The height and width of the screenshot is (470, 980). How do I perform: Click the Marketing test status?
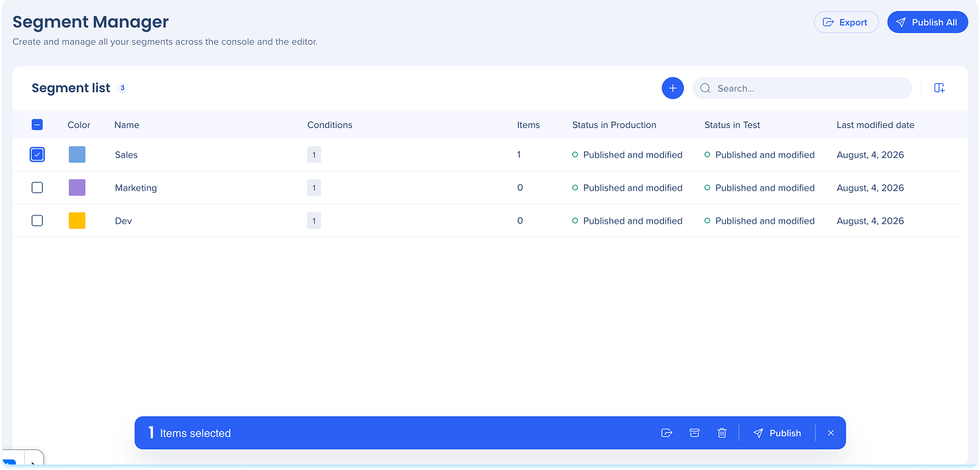tap(760, 188)
